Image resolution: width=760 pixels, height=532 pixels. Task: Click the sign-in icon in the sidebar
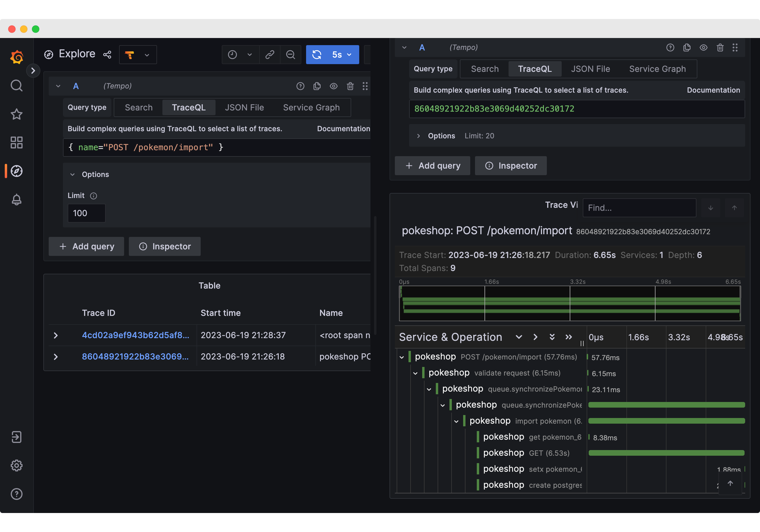coord(17,437)
